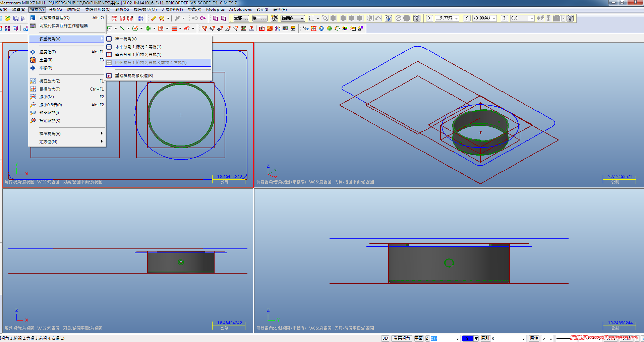Toggle the 2D/3D construction mode icon
Screen dimensions: 644x342
coord(140,18)
